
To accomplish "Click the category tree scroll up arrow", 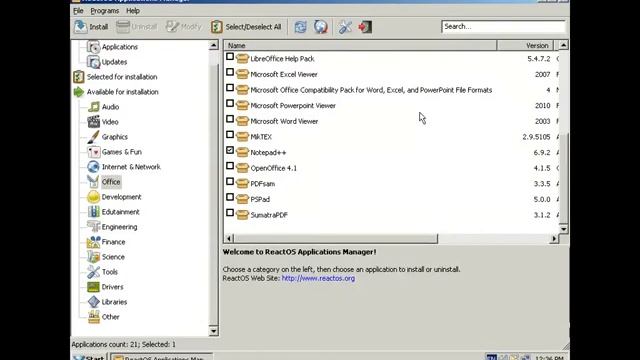I will (x=213, y=45).
